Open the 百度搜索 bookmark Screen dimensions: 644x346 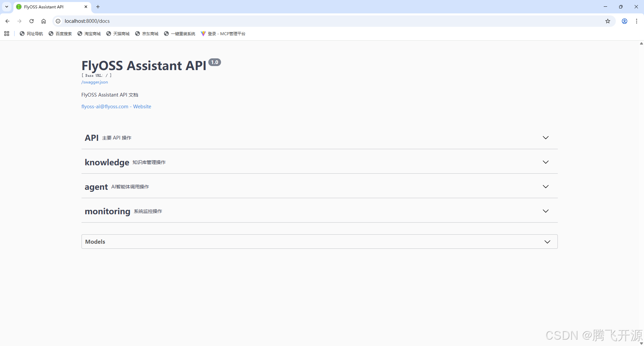(x=60, y=34)
